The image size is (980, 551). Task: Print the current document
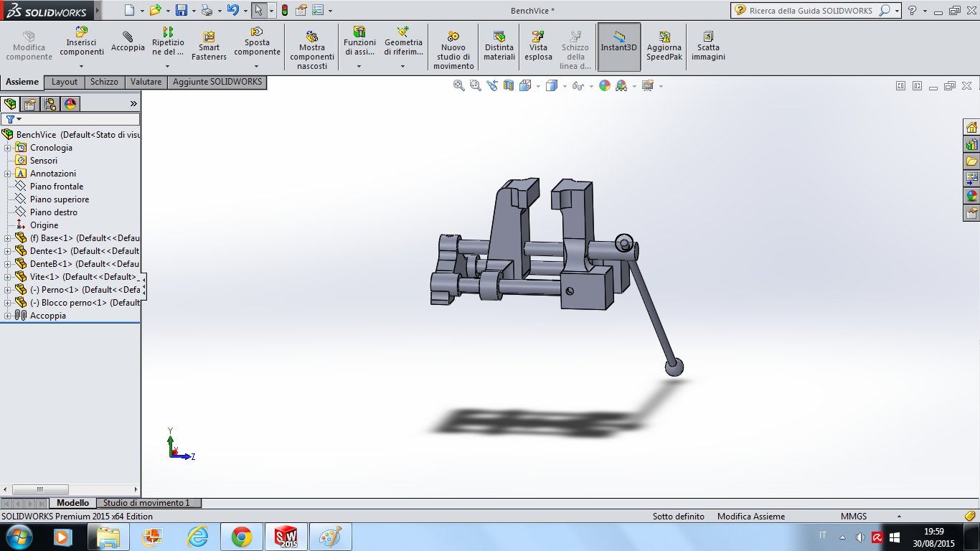(x=207, y=10)
